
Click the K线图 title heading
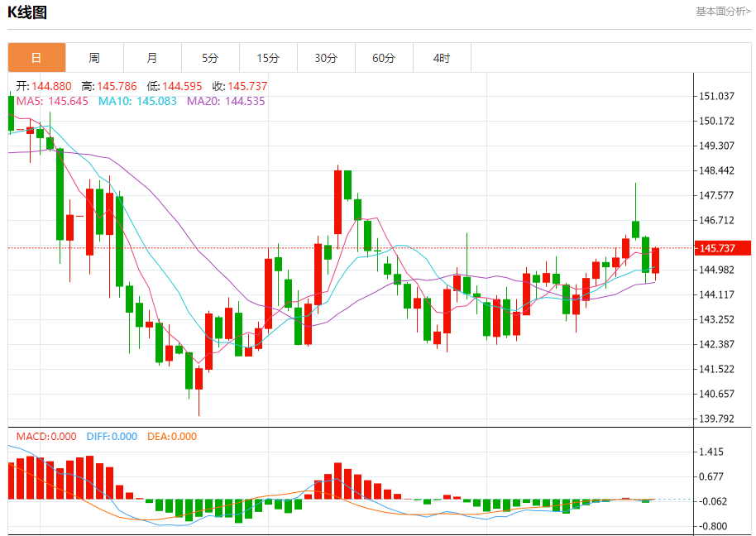pos(27,12)
